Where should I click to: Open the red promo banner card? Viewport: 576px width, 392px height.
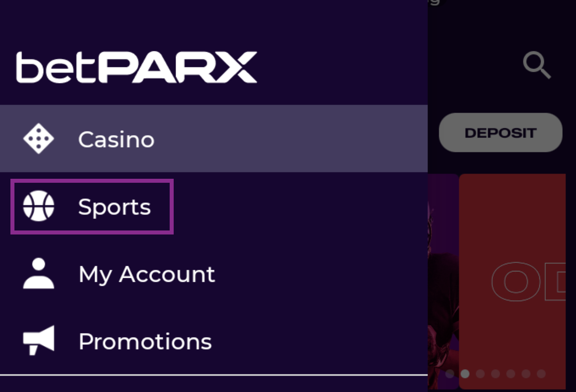pyautogui.click(x=512, y=281)
